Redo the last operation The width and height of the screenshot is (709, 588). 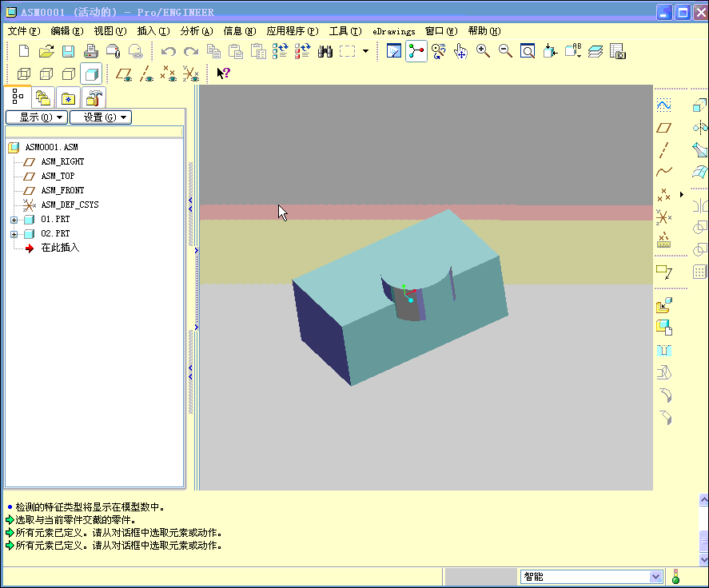click(x=191, y=51)
